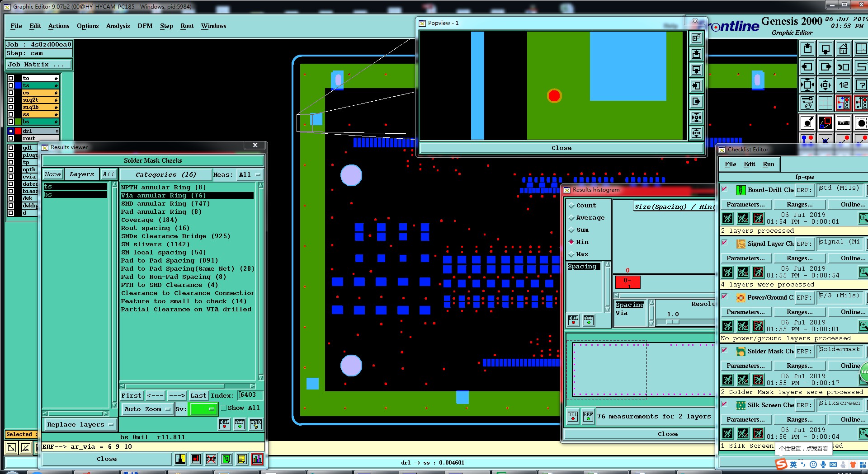Click the question mark help icon
868x474 pixels.
861,85
